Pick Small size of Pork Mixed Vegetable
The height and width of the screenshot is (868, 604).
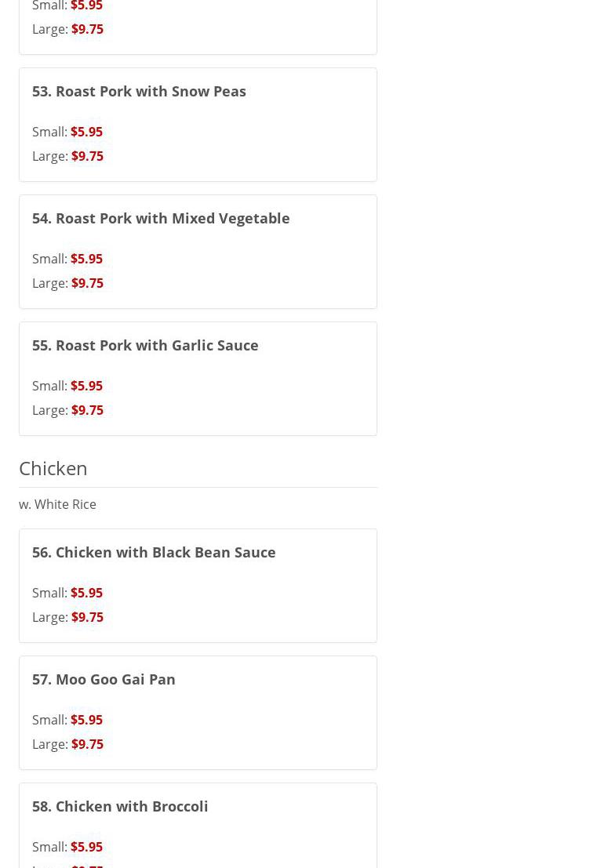tap(86, 259)
